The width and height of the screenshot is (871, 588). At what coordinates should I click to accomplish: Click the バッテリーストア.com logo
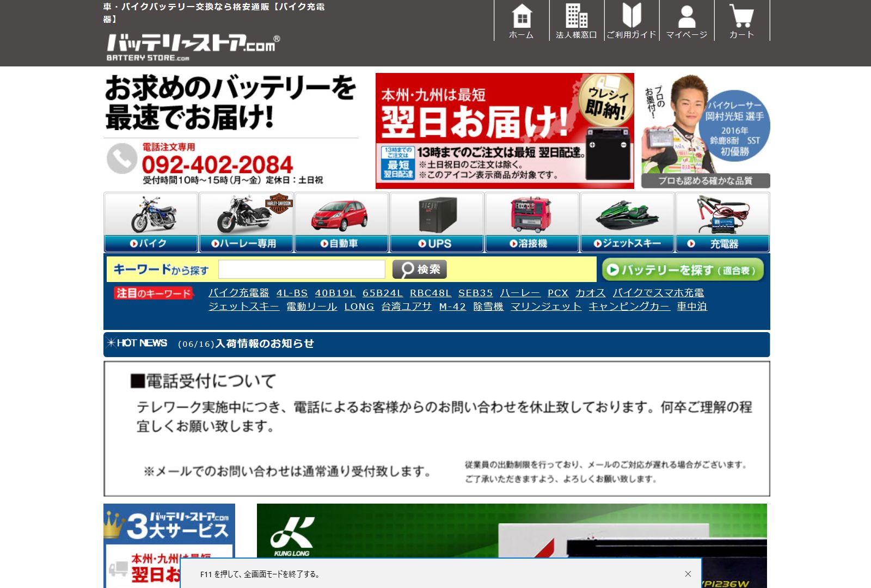point(193,47)
